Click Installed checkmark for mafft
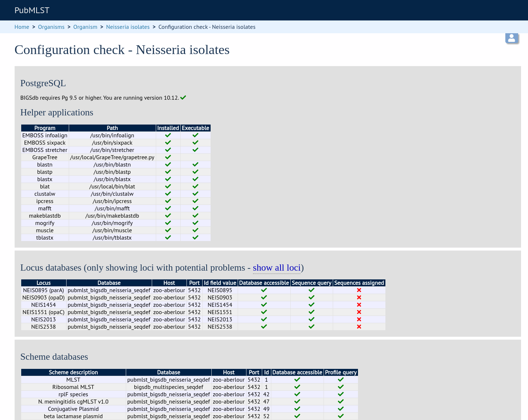 [x=168, y=208]
